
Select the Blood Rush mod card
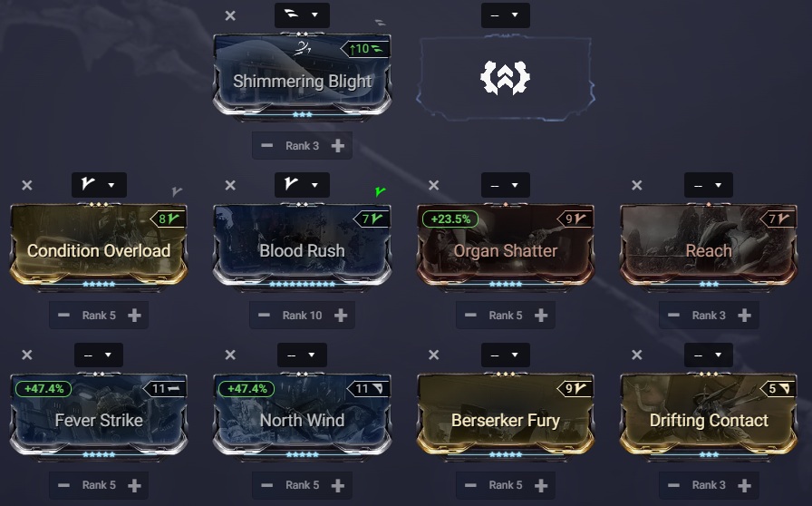coord(302,247)
